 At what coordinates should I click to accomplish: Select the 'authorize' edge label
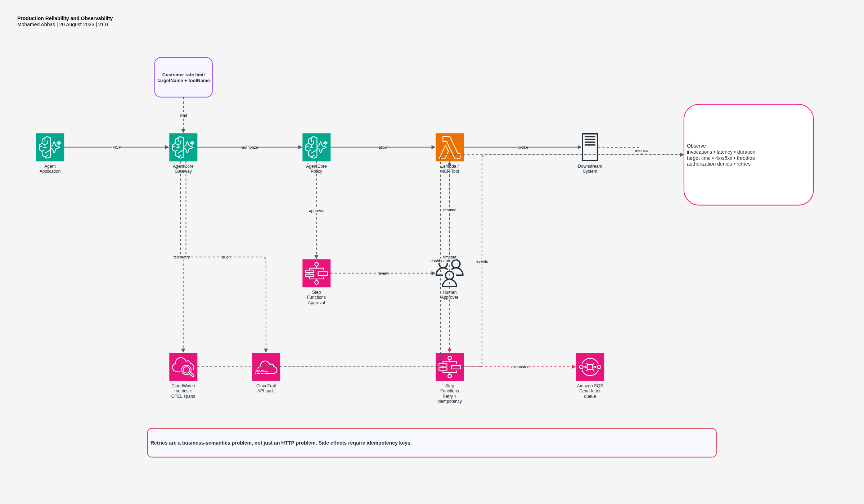tap(250, 147)
